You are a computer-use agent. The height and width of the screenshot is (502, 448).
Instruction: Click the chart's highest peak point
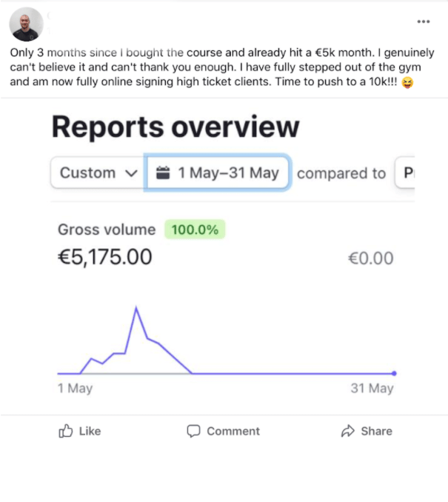136,307
